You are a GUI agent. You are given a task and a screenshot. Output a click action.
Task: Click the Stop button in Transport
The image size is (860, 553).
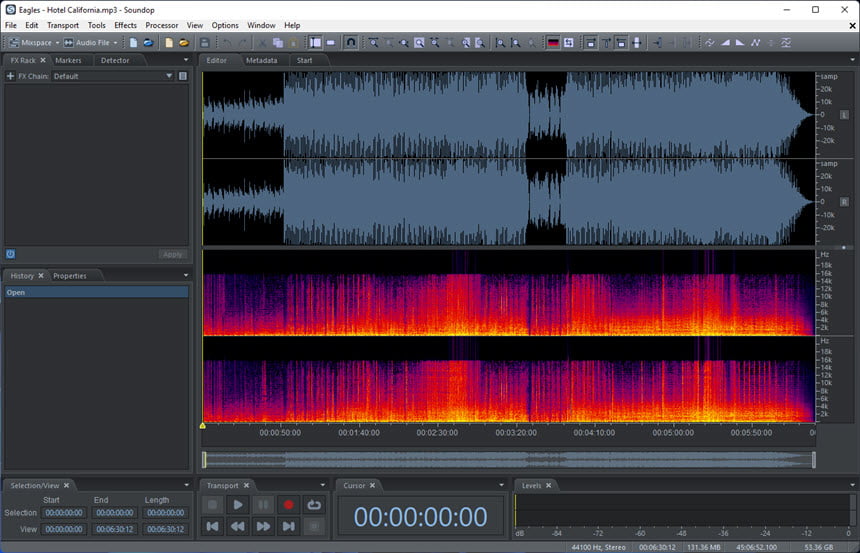pos(212,505)
